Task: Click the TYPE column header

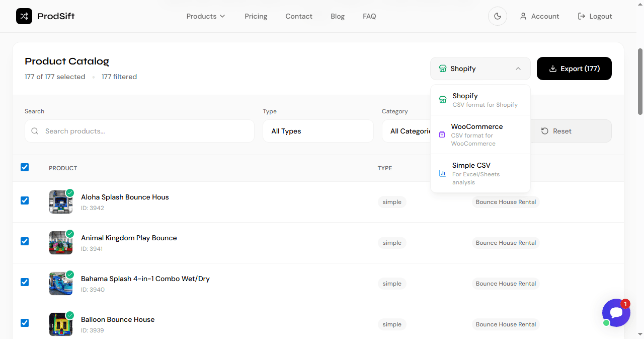Action: 385,168
